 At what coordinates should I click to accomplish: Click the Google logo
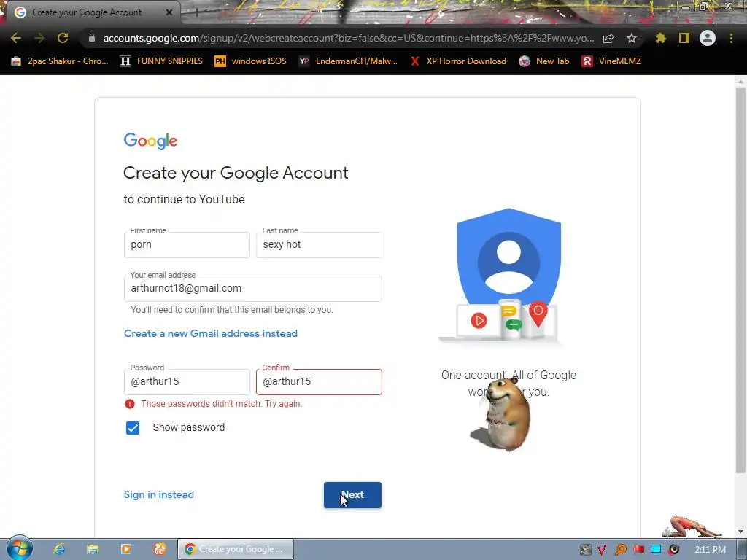[x=150, y=141]
